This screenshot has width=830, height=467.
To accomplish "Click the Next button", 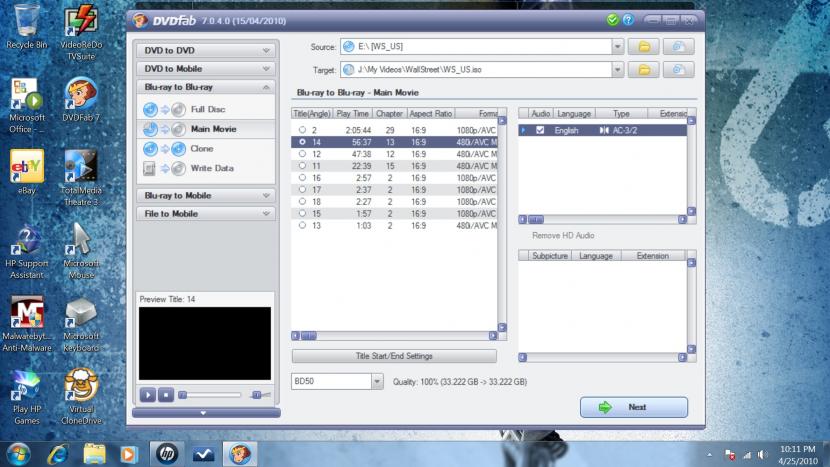I will coord(634,407).
